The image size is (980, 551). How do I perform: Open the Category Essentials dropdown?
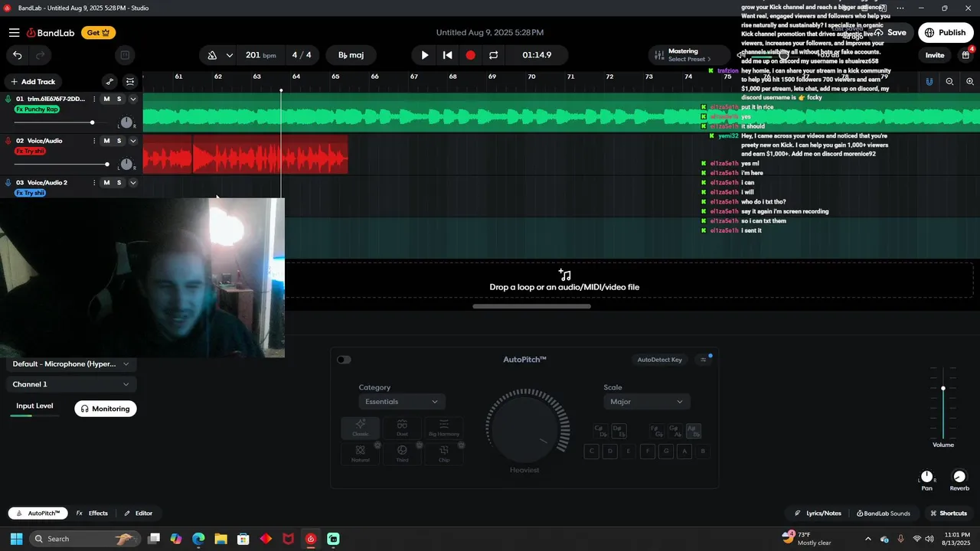point(402,402)
